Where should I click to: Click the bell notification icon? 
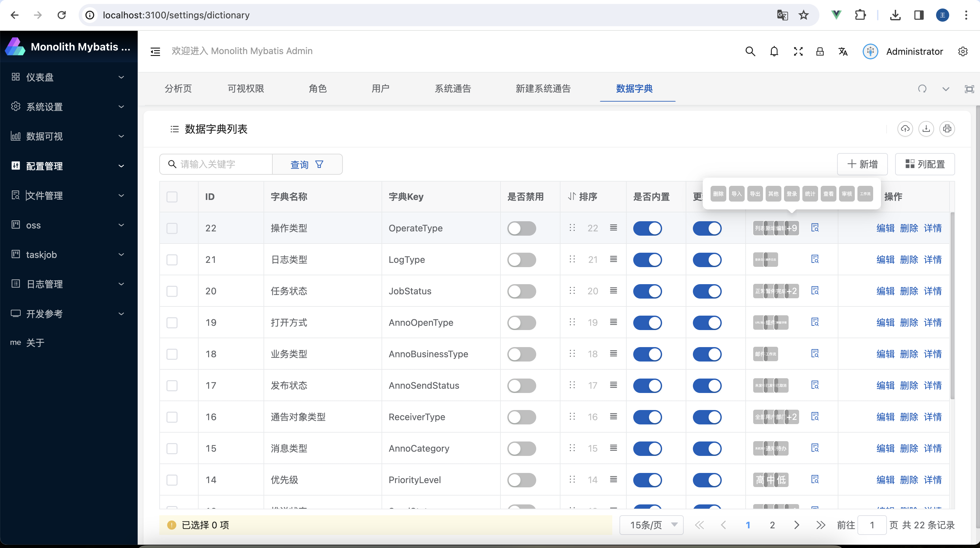(774, 51)
